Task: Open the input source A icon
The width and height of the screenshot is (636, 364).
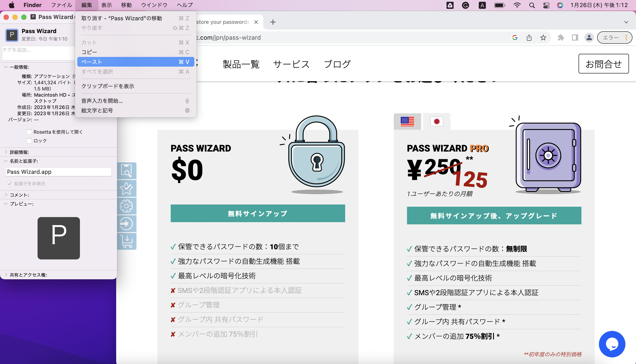Action: tap(482, 5)
